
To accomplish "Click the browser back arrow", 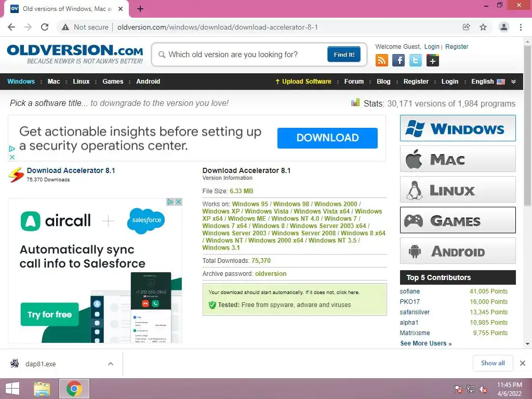I will click(x=11, y=27).
